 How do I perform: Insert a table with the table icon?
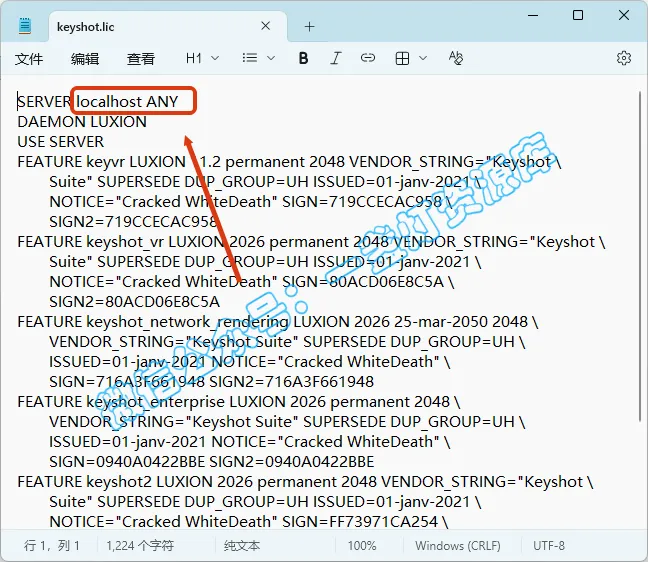pos(402,58)
